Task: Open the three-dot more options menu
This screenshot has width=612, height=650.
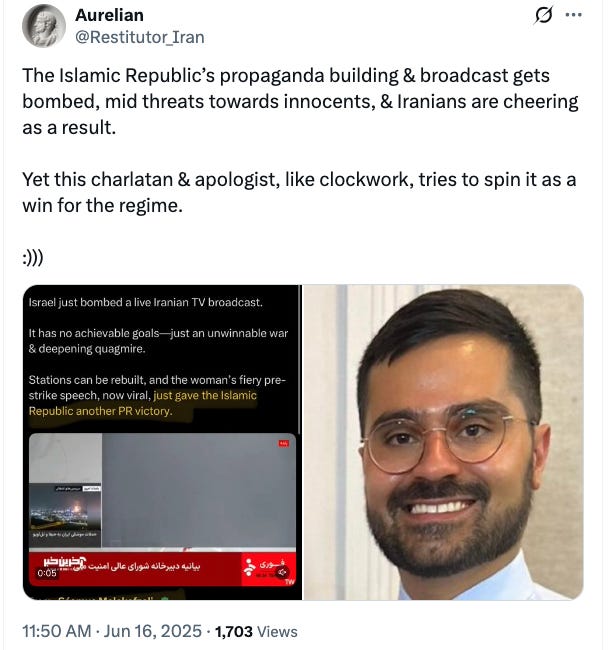Action: click(573, 15)
